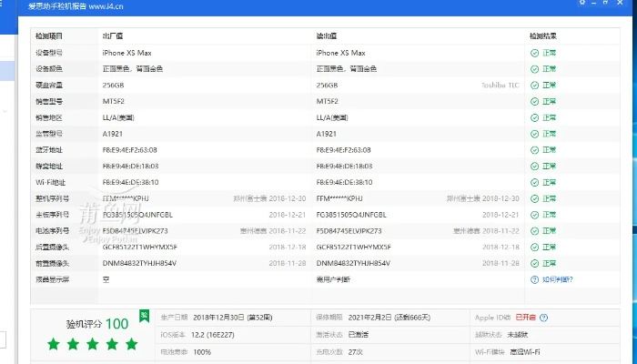Select read cellular address F8:E9:4E:DE:18:03

[344, 167]
